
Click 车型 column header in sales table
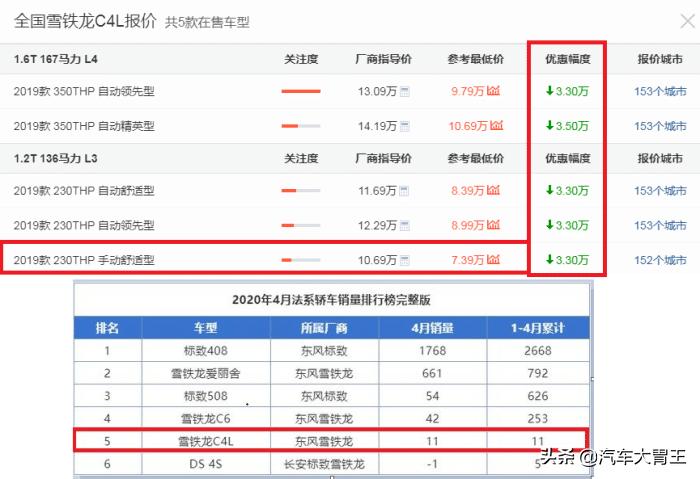click(x=206, y=328)
